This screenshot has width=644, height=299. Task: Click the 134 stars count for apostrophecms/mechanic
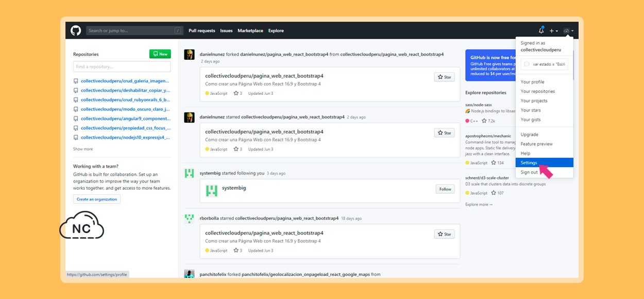[x=498, y=163]
